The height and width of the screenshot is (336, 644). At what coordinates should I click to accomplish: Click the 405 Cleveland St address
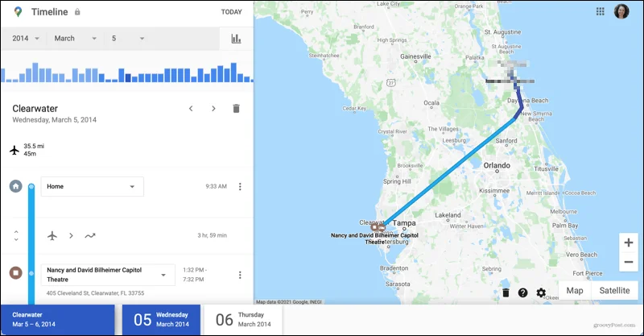95,293
